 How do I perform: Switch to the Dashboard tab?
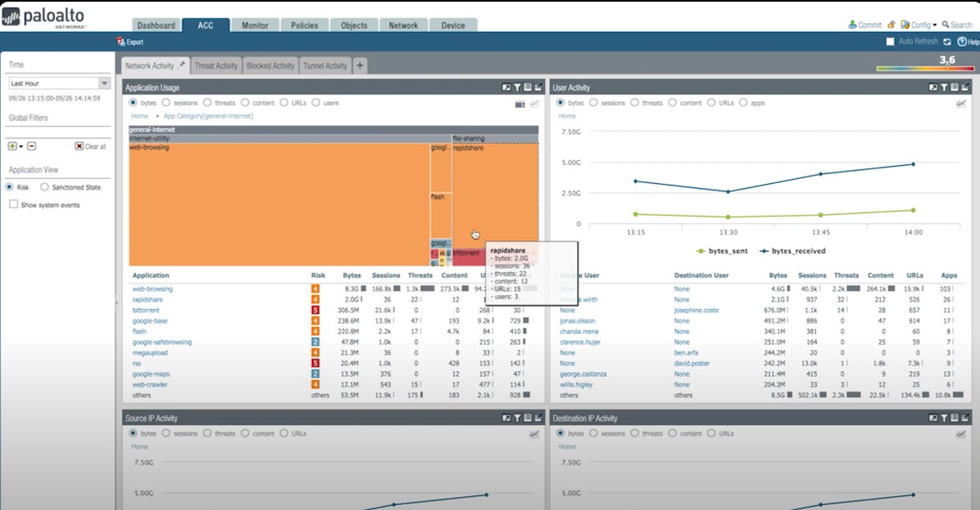point(155,25)
